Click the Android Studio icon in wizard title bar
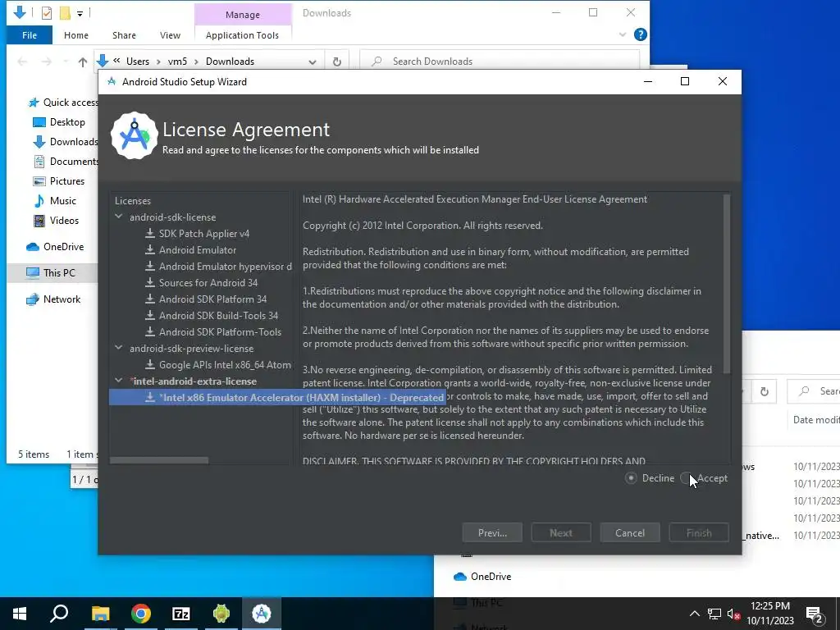Screen dimensions: 840x630 tap(112, 81)
